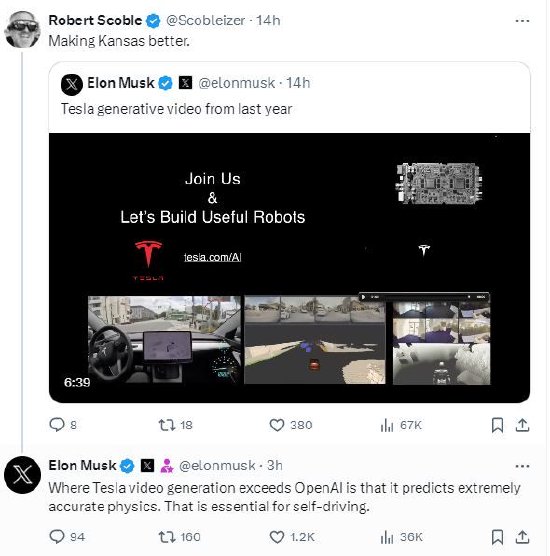
Task: Bookmark Elon Musk's OpenAI comparison post
Action: (x=497, y=537)
